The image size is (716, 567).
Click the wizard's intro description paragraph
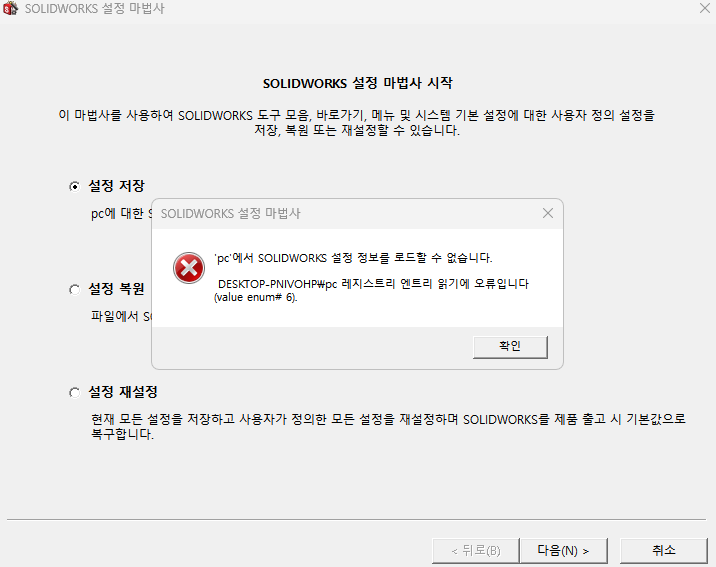pyautogui.click(x=358, y=123)
